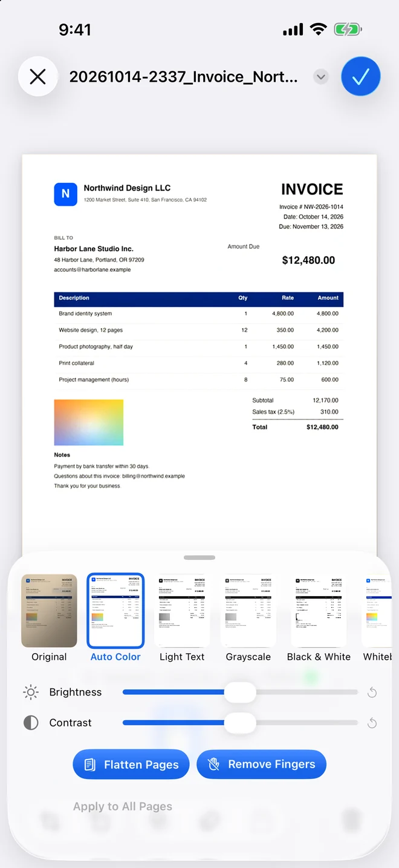Viewport: 399px width, 868px height.
Task: Confirm edits with the blue checkmark
Action: [x=361, y=77]
